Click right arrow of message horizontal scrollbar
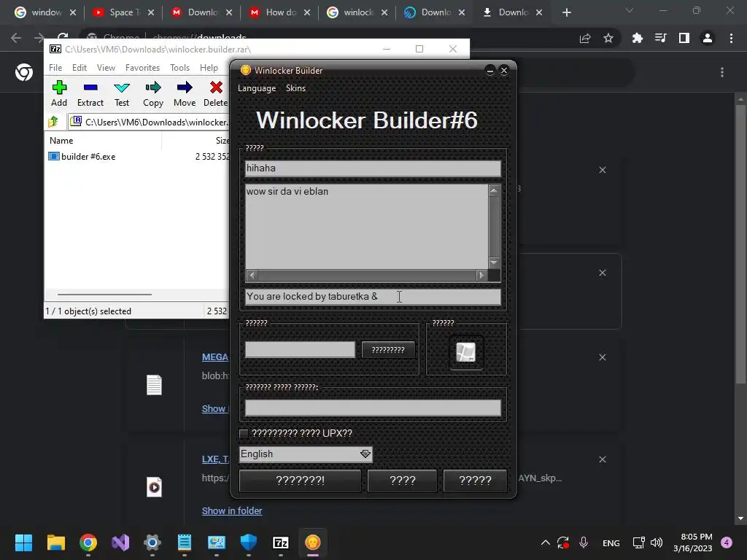This screenshot has width=747, height=560. [481, 275]
